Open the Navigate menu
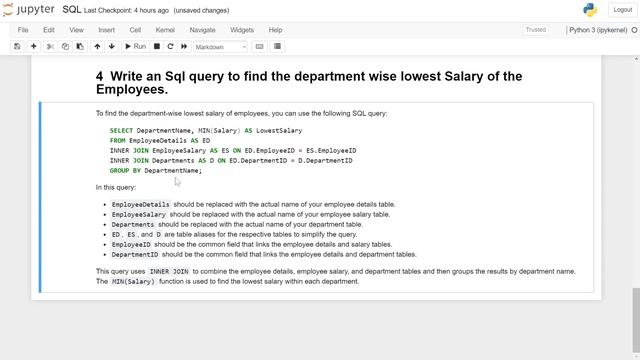Image resolution: width=640 pixels, height=360 pixels. click(x=202, y=30)
